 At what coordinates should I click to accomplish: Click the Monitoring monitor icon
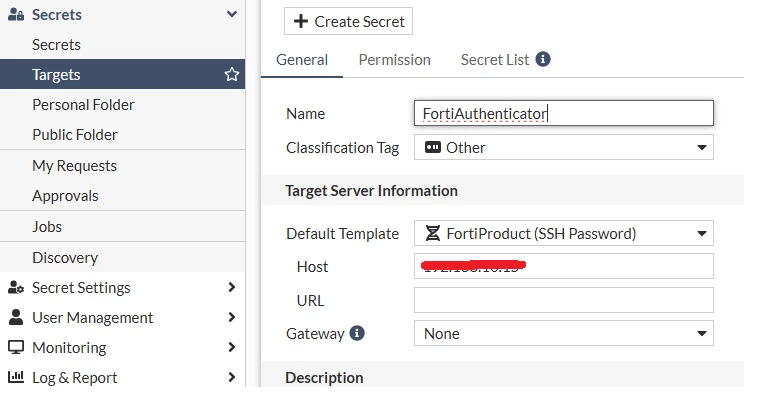point(16,347)
